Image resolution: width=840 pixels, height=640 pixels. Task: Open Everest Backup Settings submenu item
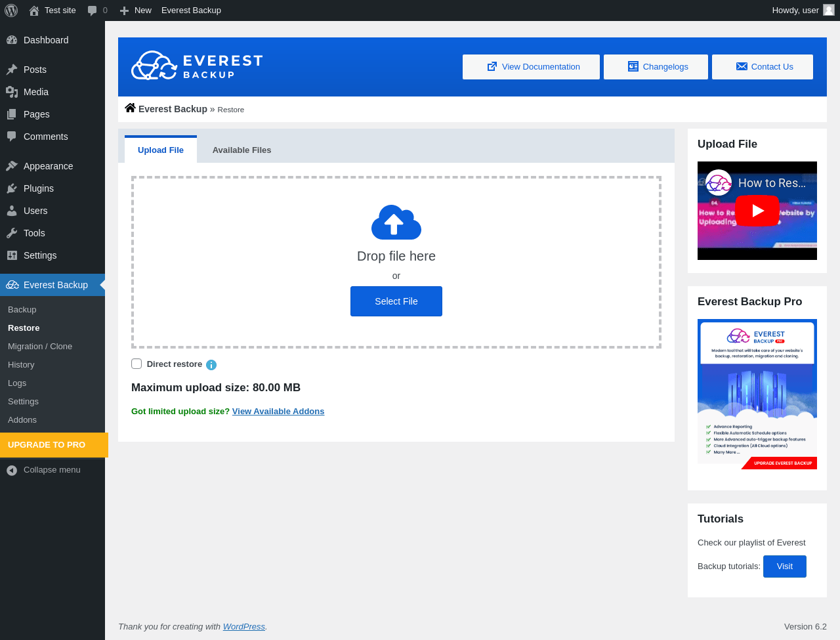(23, 402)
